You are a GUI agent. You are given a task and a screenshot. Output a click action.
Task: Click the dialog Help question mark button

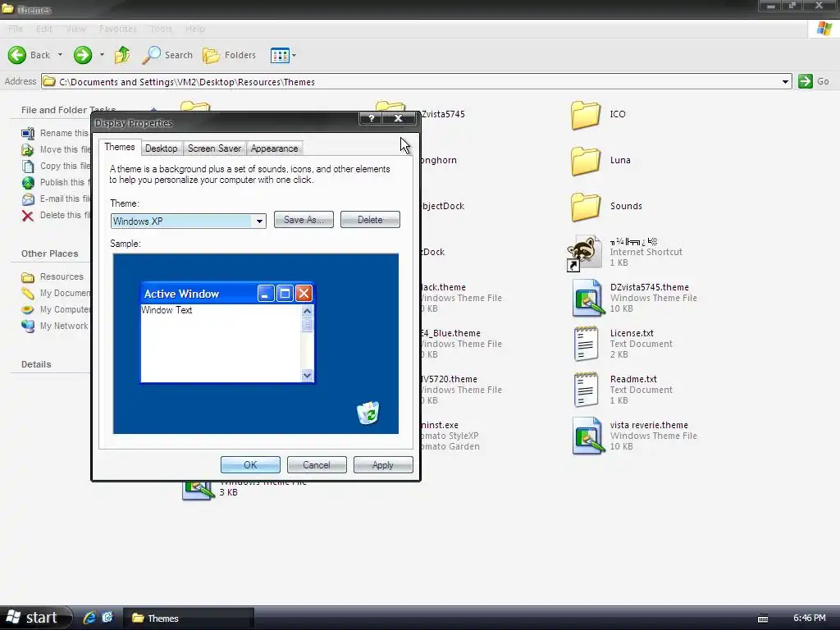(371, 118)
